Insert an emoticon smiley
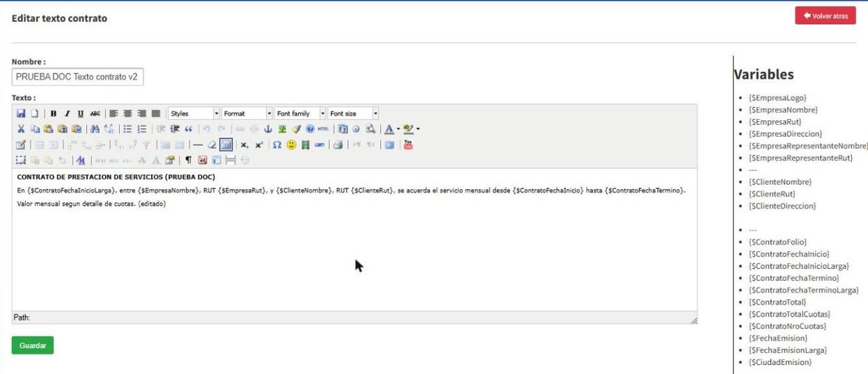868x374 pixels. pos(291,145)
